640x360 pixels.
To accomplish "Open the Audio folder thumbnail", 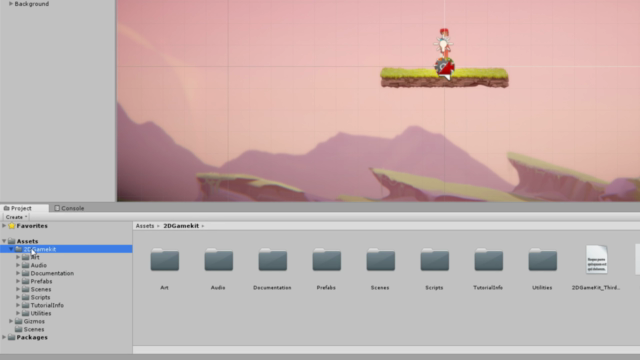I will [x=218, y=260].
